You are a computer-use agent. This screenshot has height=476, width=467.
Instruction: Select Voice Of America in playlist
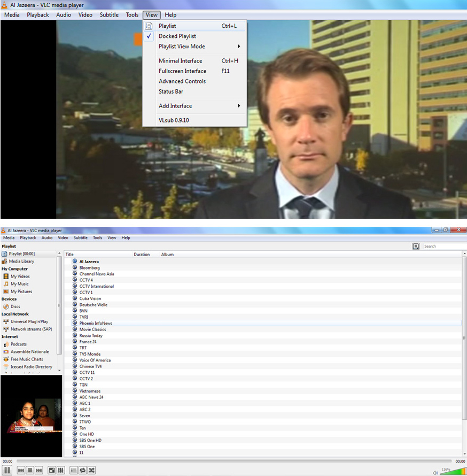pos(95,360)
